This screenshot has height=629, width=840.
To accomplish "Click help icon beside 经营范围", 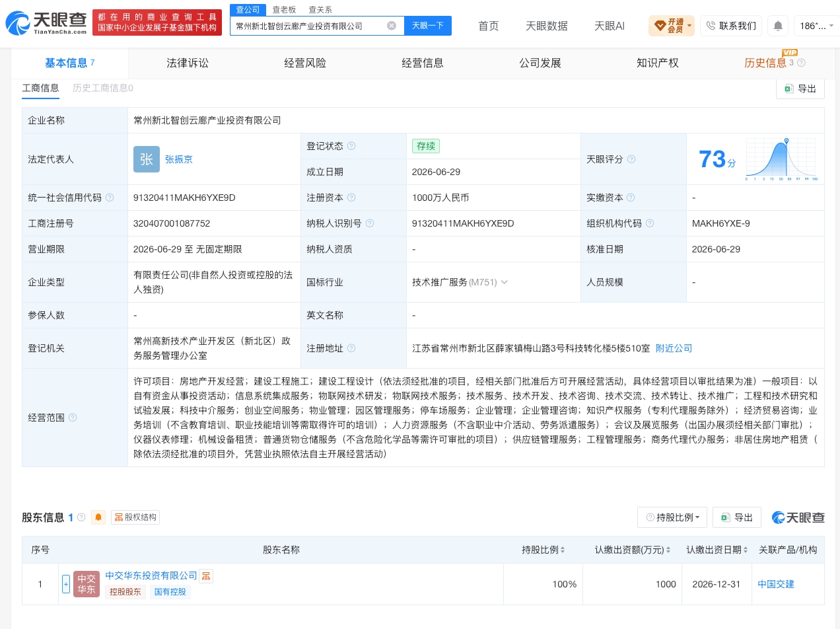I will pos(73,418).
